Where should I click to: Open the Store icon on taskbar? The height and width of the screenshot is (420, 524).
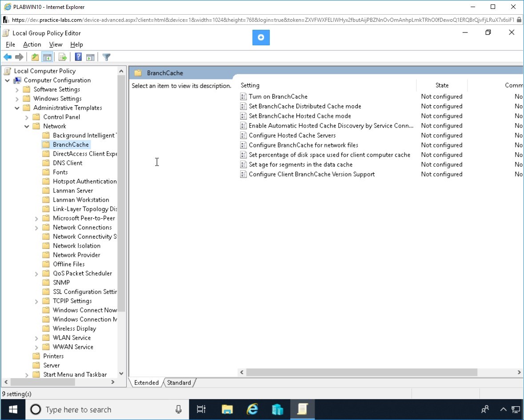tap(277, 409)
